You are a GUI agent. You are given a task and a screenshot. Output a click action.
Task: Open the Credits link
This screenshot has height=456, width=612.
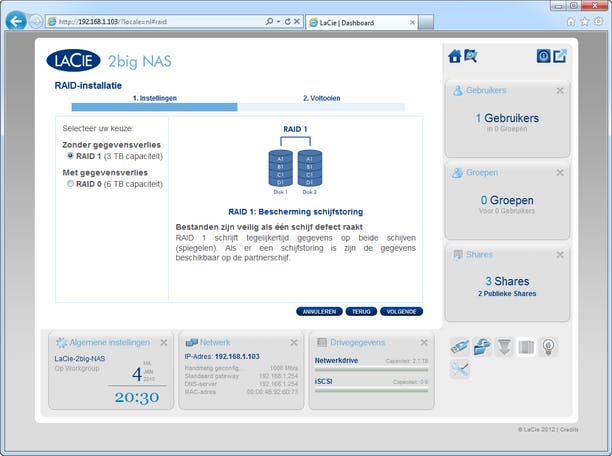pyautogui.click(x=569, y=429)
